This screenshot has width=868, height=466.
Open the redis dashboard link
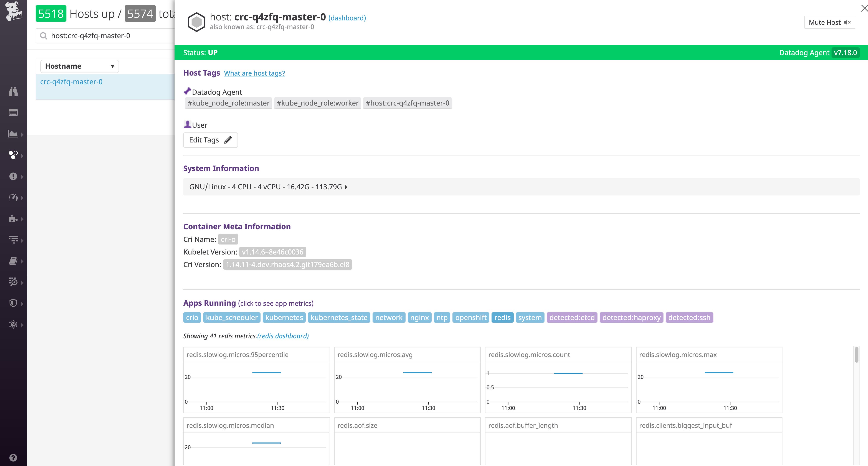(x=283, y=335)
